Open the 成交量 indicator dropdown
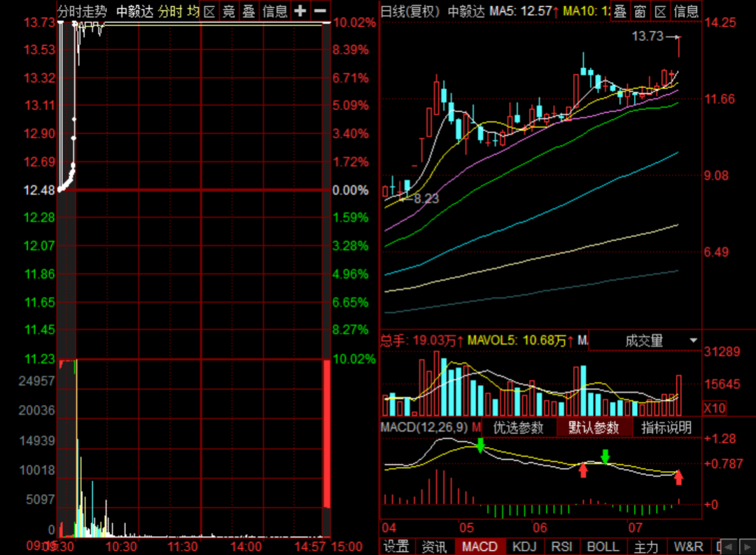The image size is (756, 555). [x=645, y=341]
